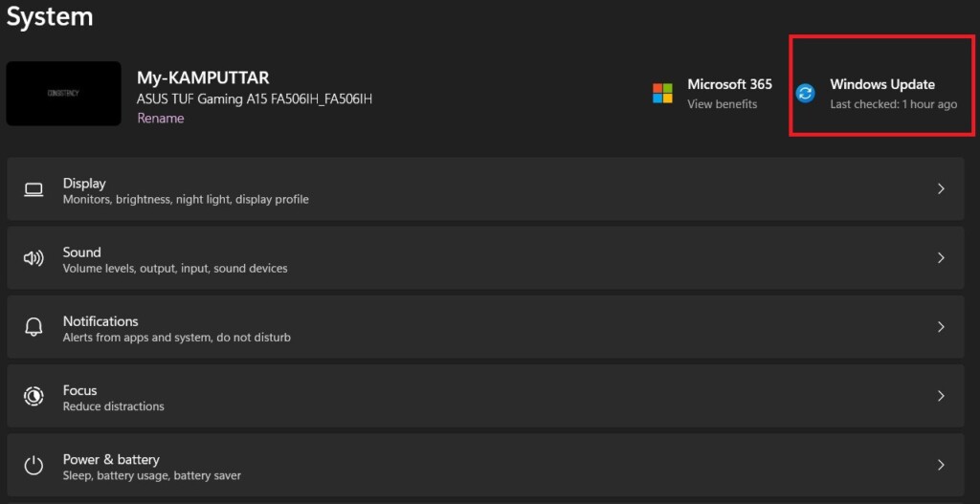Open Power & battery via its chevron

[941, 466]
